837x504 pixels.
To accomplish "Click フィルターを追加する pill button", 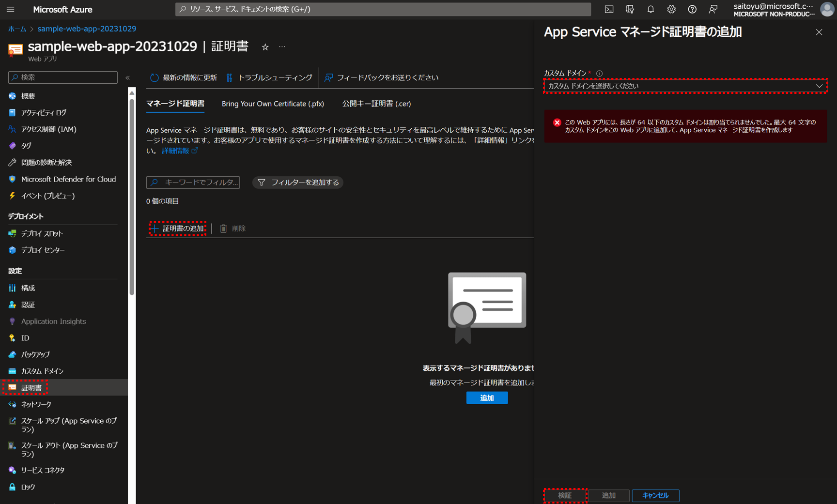I will point(298,182).
